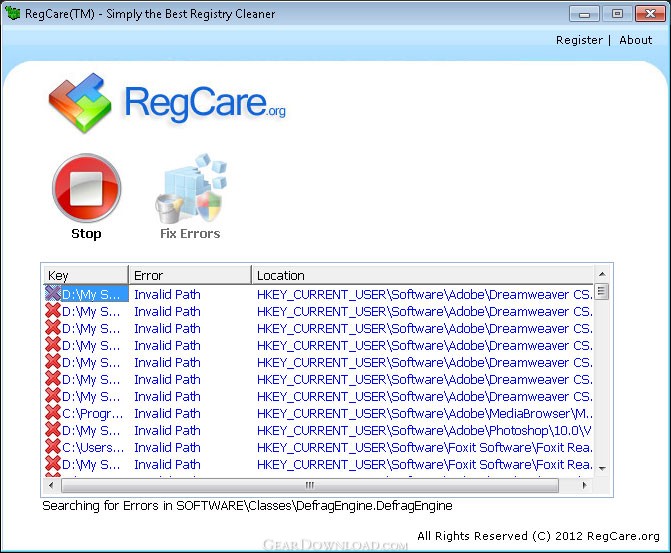The image size is (671, 553).
Task: Click the Foxit Software location in C:\Users... row
Action: [x=425, y=447]
